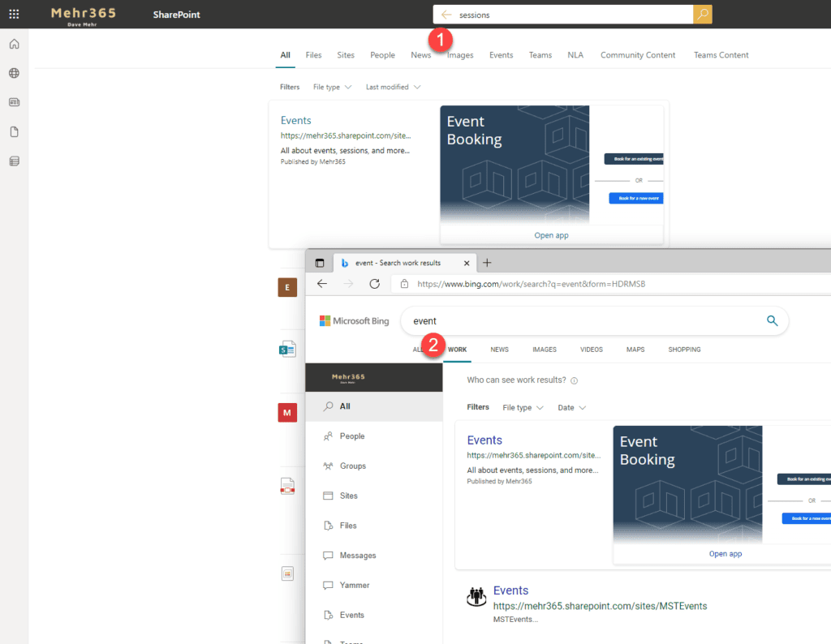Click the MSTEvents people group icon
This screenshot has height=644, width=831.
(476, 596)
